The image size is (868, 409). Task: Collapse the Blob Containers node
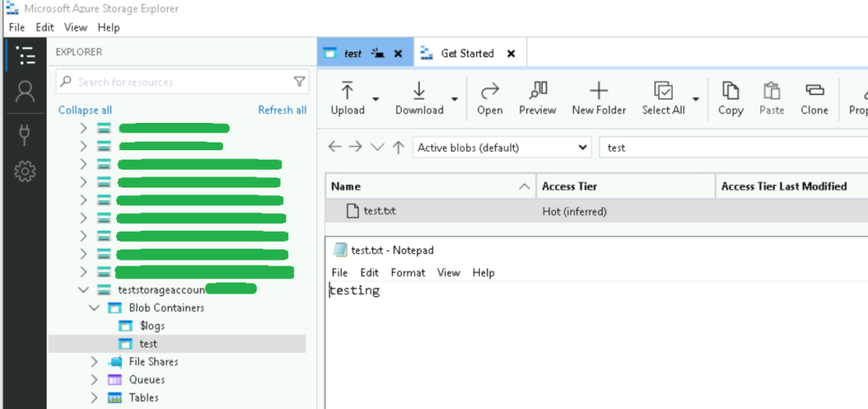[x=94, y=308]
